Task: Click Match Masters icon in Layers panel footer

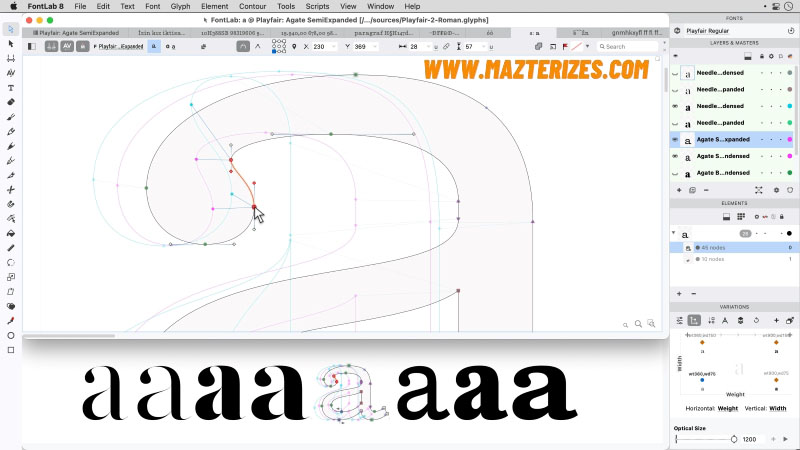Action: pyautogui.click(x=759, y=190)
